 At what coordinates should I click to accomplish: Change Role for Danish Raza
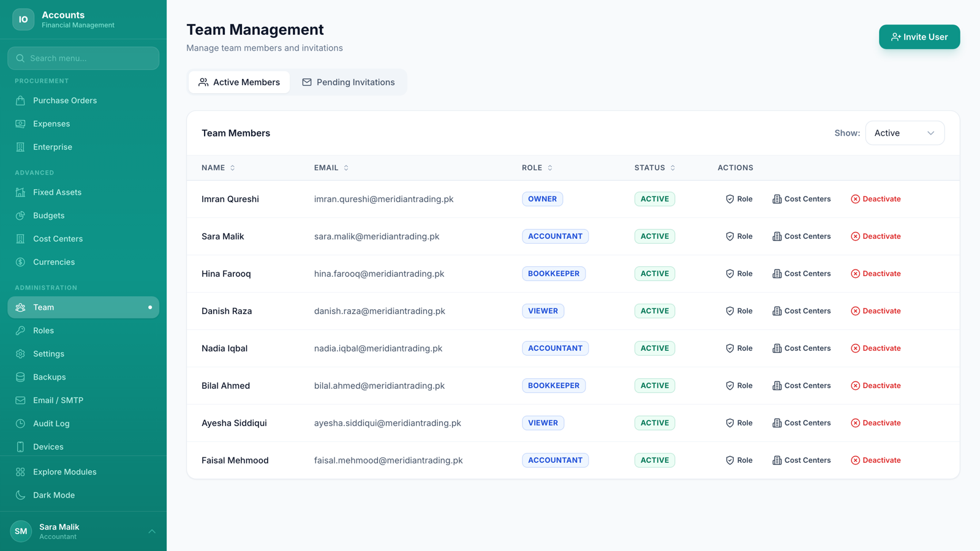(739, 311)
